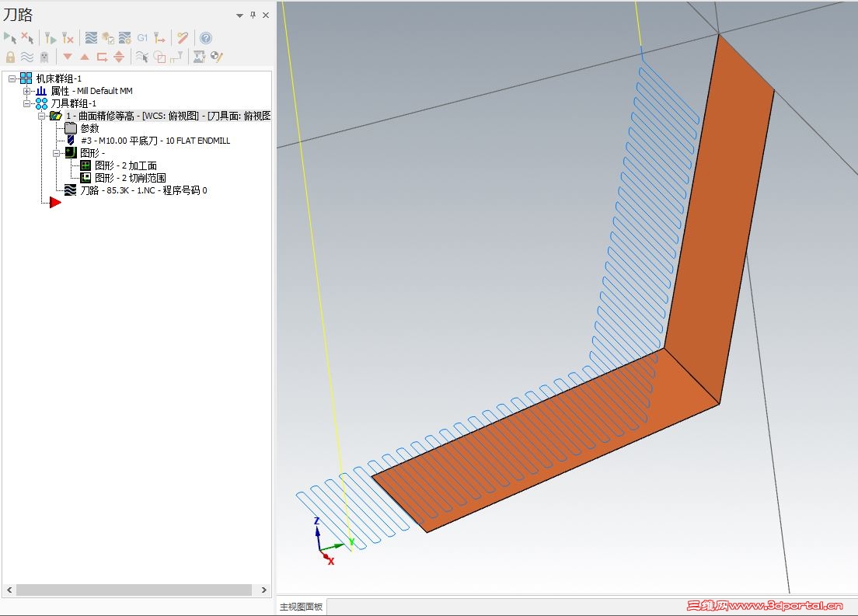The image size is (858, 616).
Task: Open the 参数 parameters folder
Action: coord(71,128)
